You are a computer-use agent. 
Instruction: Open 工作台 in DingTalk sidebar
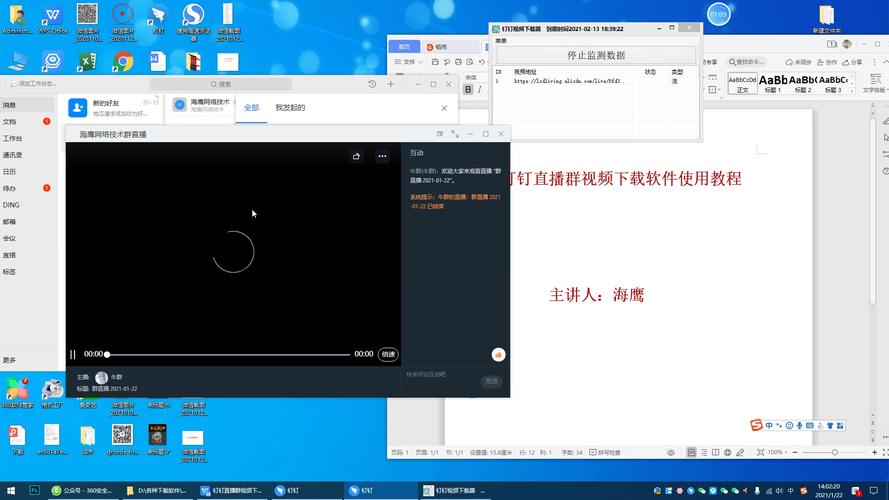click(12, 138)
